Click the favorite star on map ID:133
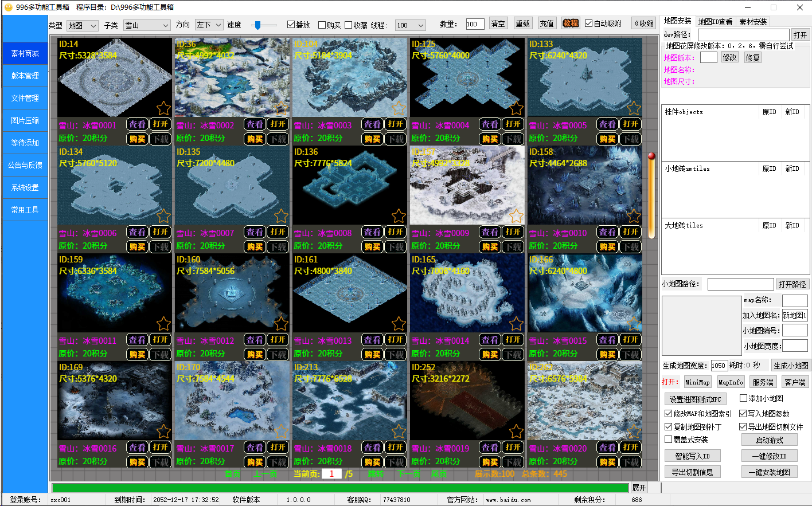This screenshot has height=506, width=812. [x=634, y=108]
